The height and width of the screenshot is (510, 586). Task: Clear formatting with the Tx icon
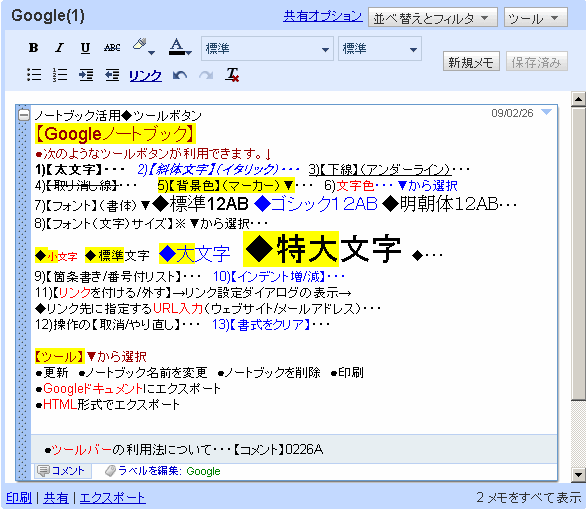pos(232,75)
